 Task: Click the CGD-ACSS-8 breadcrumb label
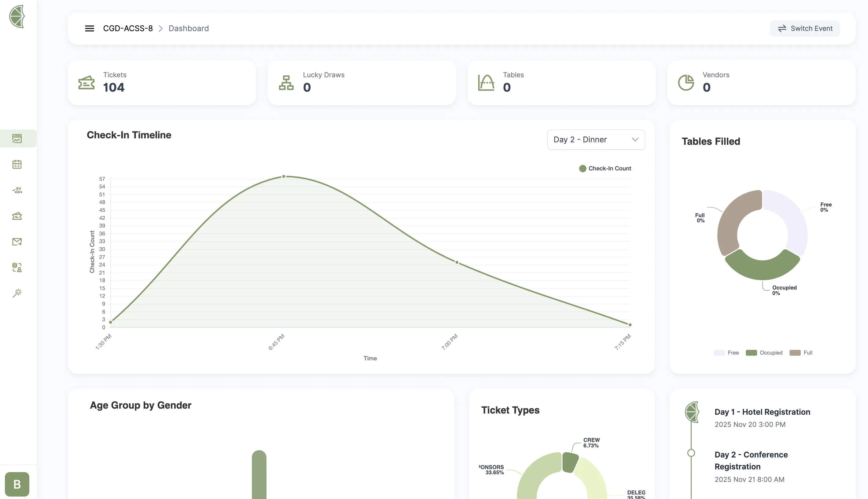coord(127,28)
